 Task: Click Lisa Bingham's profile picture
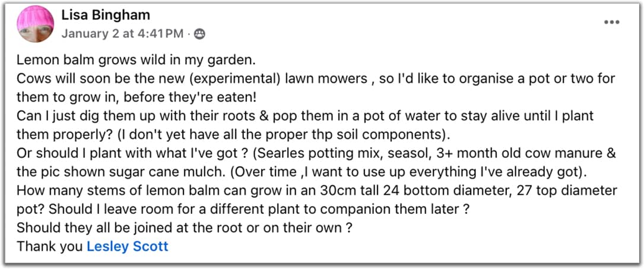tap(35, 25)
